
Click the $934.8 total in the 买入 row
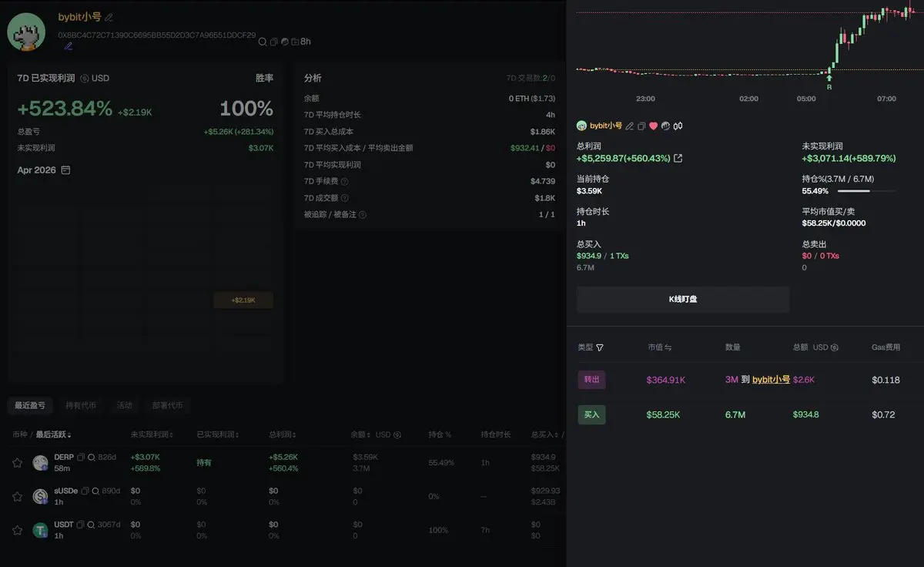tap(806, 414)
